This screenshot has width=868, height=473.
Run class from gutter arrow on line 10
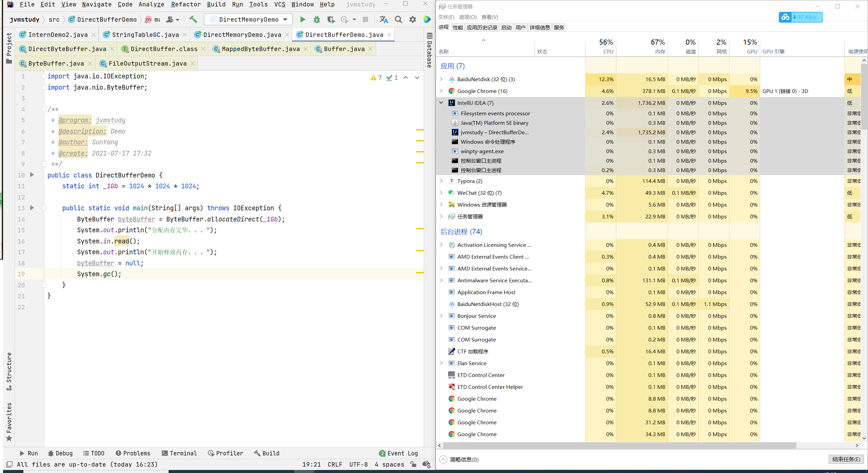[32, 175]
